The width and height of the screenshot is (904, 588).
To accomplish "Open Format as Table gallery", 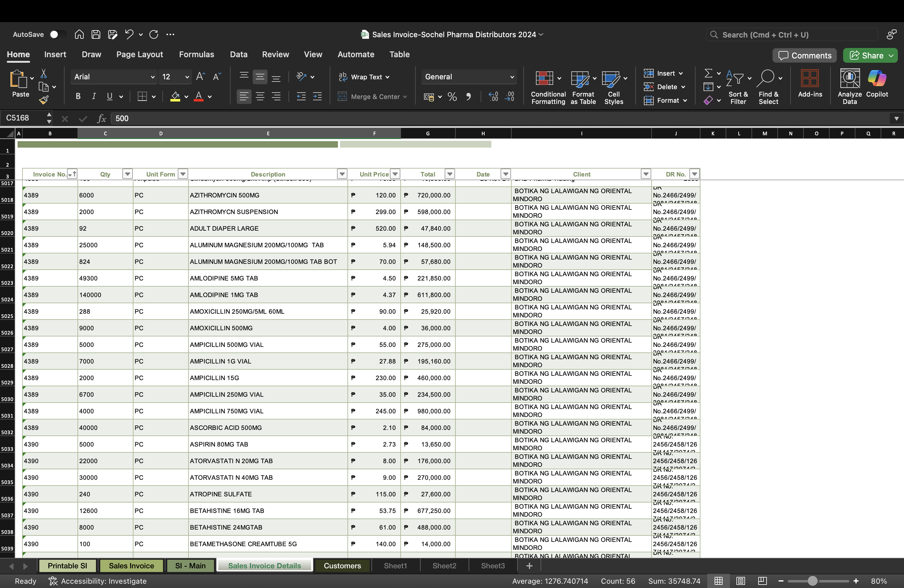I will (583, 87).
